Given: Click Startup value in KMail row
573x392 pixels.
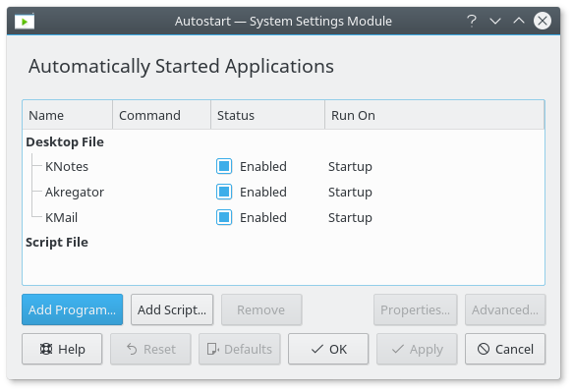Looking at the screenshot, I should [x=350, y=218].
